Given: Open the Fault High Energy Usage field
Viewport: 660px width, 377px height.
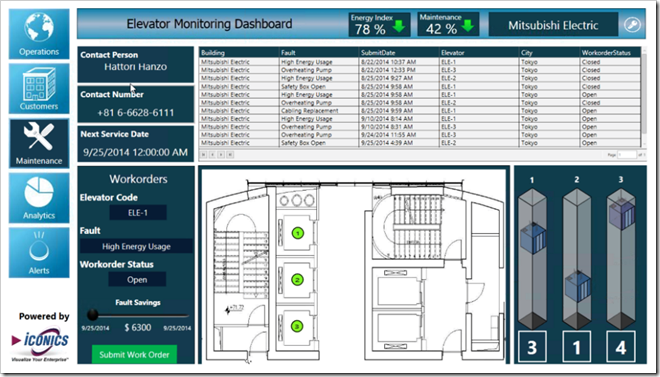Looking at the screenshot, I should [x=136, y=246].
